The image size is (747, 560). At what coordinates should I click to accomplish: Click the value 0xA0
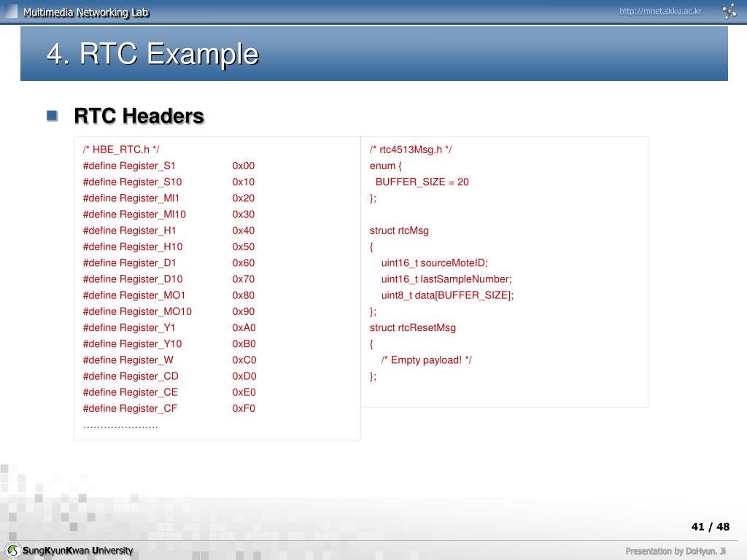[x=244, y=327]
